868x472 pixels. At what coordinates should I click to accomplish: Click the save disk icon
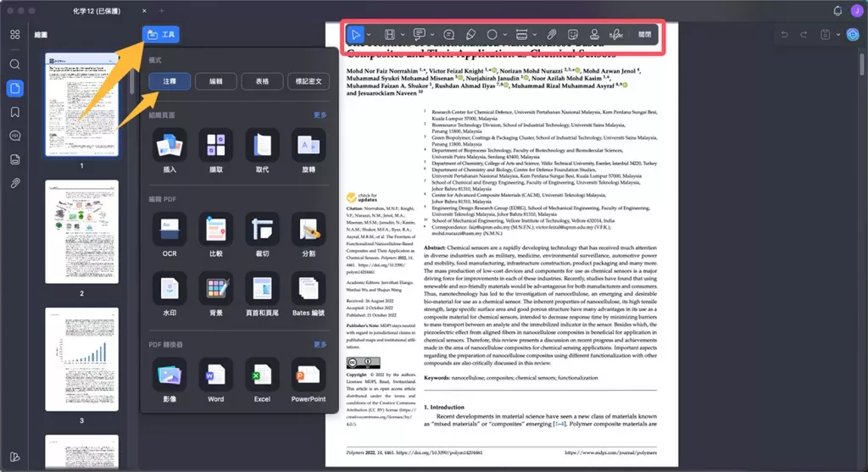826,34
